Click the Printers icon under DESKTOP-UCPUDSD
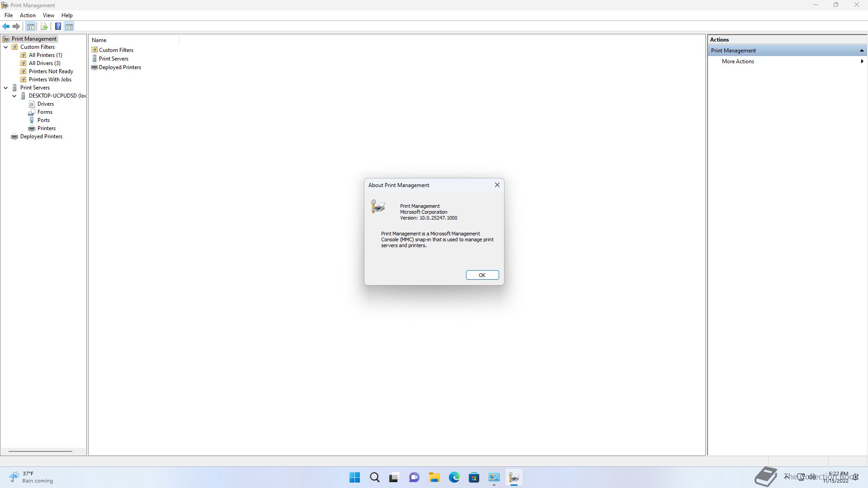The width and height of the screenshot is (868, 488). [32, 128]
